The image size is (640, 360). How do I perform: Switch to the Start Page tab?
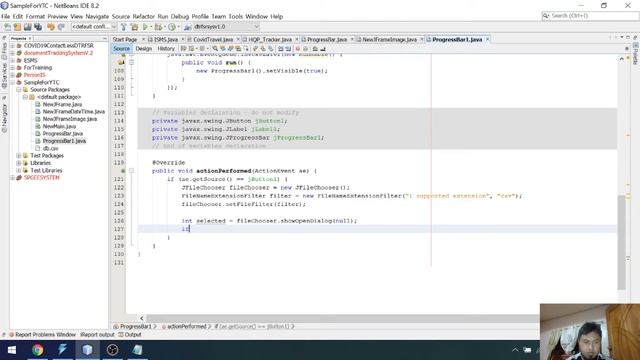click(125, 40)
